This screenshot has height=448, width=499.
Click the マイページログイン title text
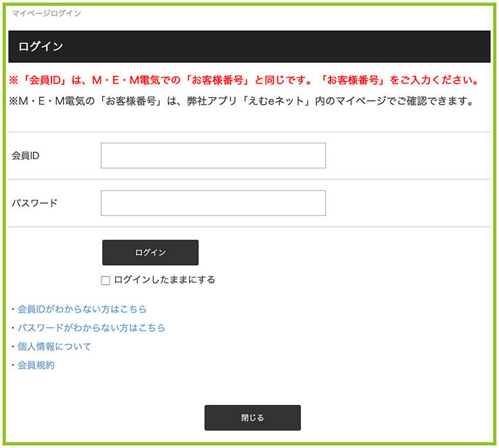coord(46,13)
